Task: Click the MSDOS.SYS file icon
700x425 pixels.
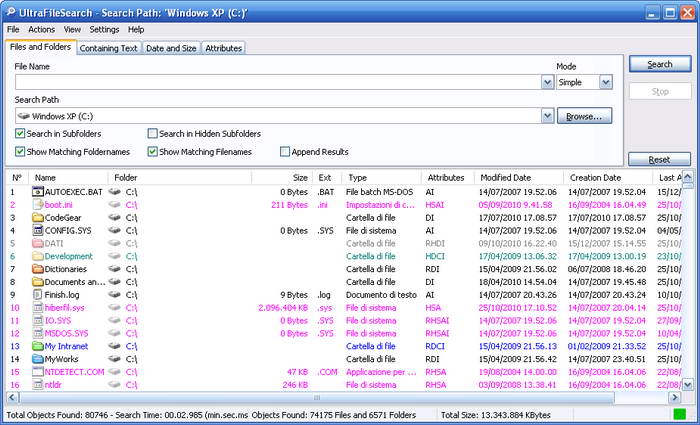Action: (x=38, y=333)
